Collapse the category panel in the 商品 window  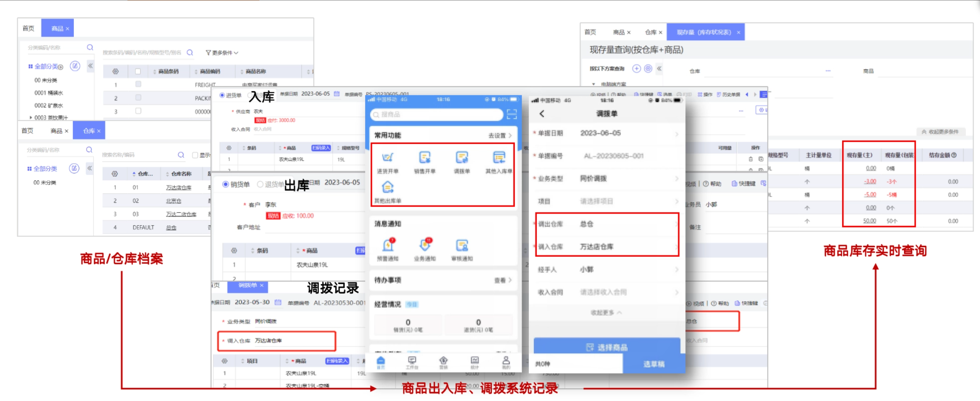coord(90,66)
